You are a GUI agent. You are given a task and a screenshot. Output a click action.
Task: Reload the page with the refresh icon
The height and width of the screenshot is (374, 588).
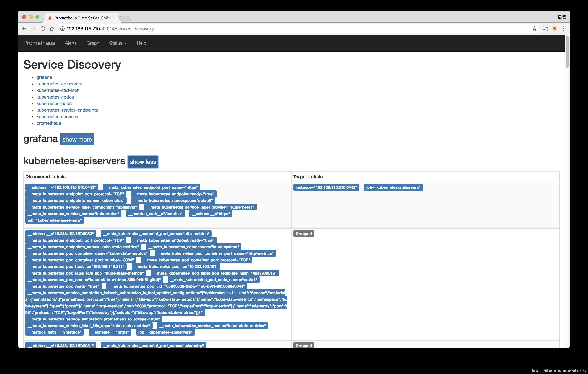[43, 29]
